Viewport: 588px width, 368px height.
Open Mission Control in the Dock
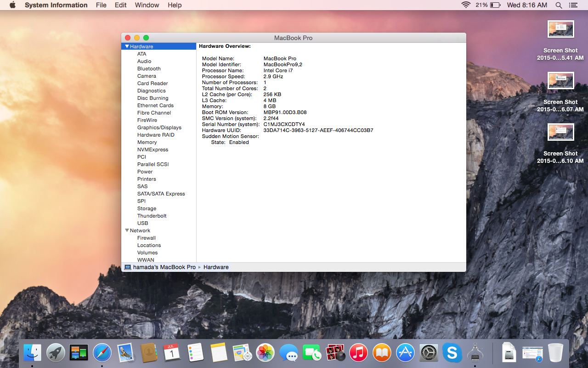[x=79, y=353]
